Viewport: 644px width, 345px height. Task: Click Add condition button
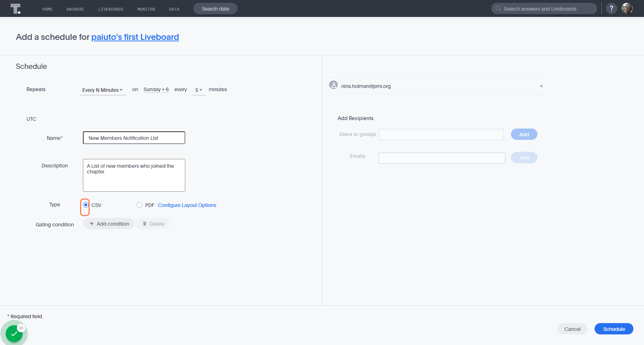coord(109,224)
